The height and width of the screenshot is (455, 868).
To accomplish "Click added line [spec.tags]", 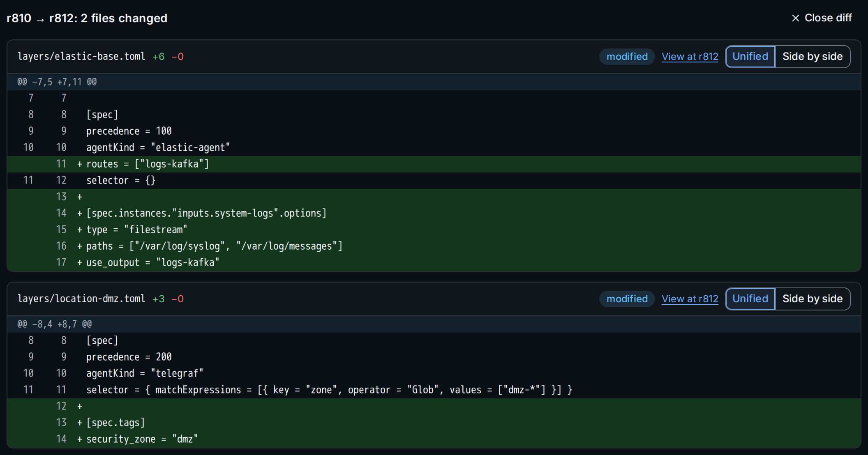I will pos(434,423).
